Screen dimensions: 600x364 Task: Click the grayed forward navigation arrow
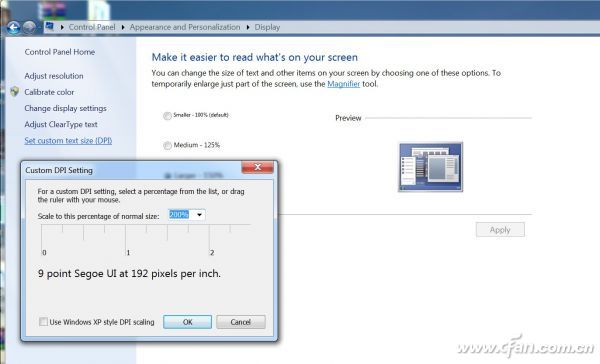click(x=29, y=27)
